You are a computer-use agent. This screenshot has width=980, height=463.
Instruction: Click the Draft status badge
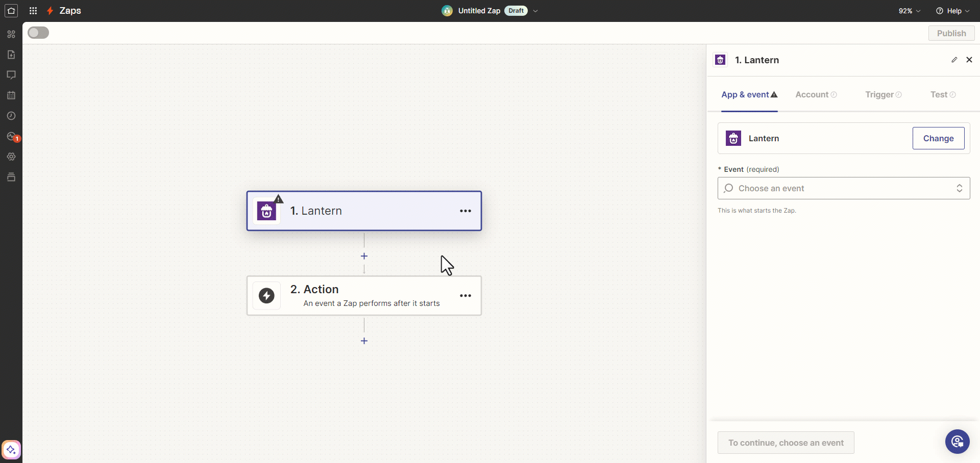(516, 11)
